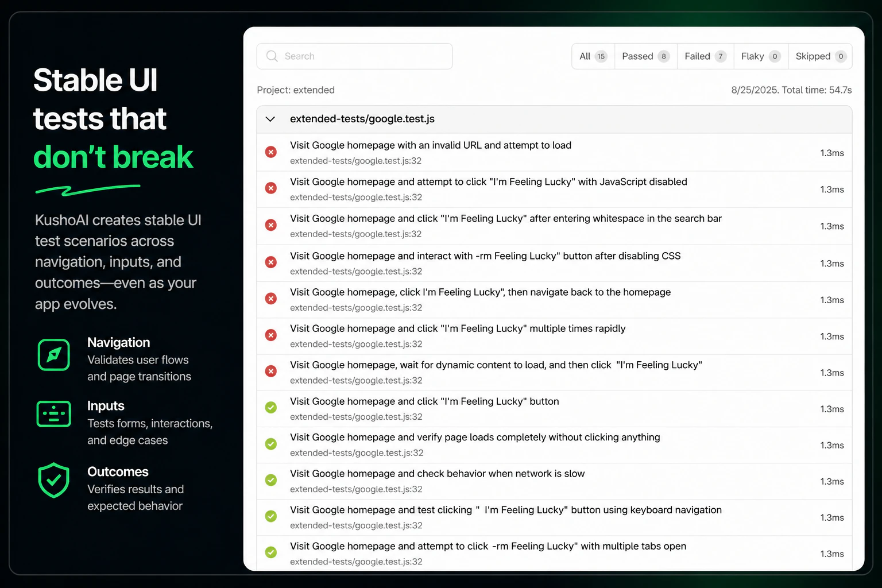Select passed checkmark for slow network test
The width and height of the screenshot is (882, 588).
[271, 480]
